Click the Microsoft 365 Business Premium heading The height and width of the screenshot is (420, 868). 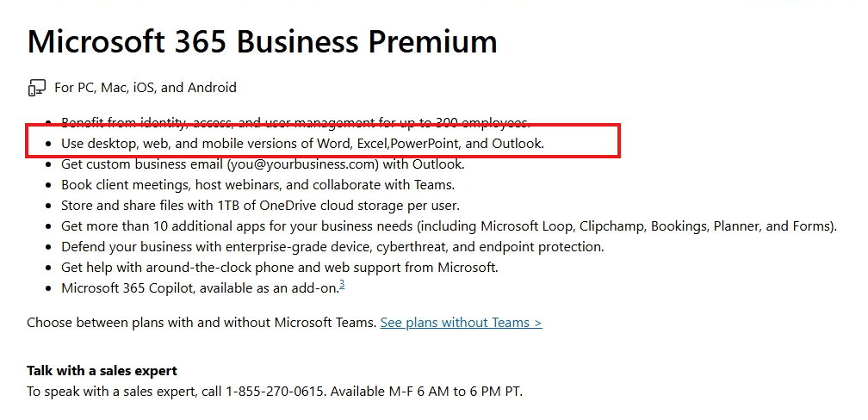pos(262,41)
